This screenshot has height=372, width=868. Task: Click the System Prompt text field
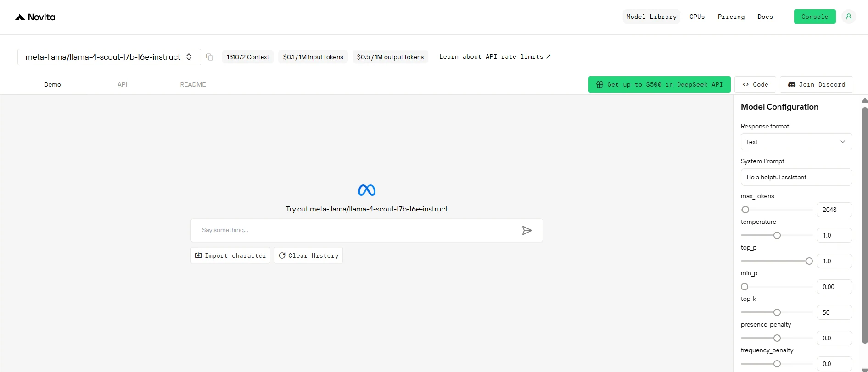pos(796,177)
